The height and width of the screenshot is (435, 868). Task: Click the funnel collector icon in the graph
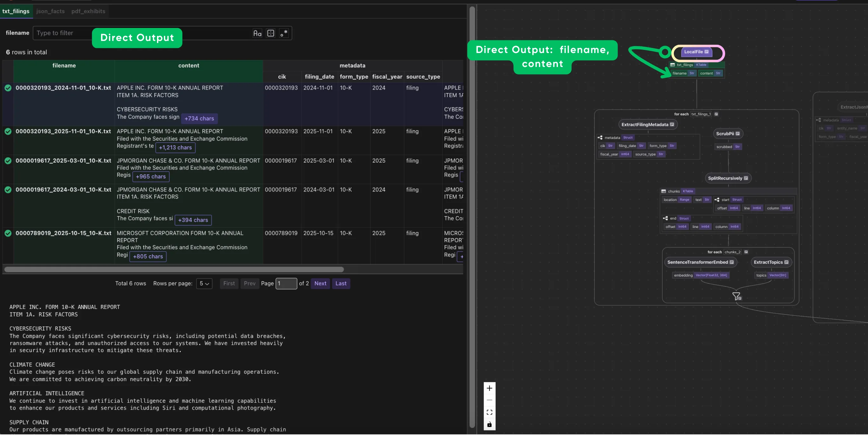[736, 297]
